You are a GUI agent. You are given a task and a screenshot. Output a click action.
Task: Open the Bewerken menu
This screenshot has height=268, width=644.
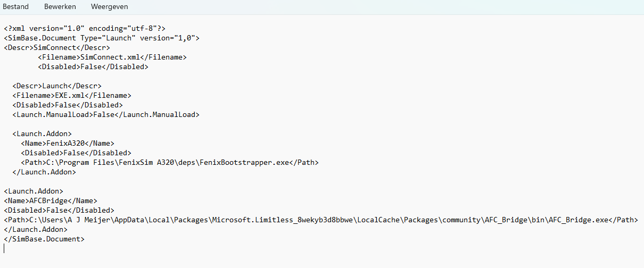(60, 7)
